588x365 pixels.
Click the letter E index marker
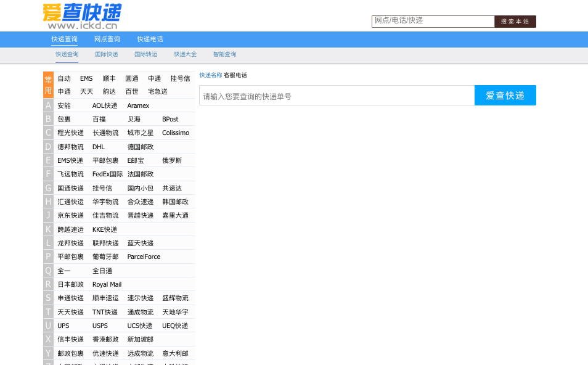(48, 160)
